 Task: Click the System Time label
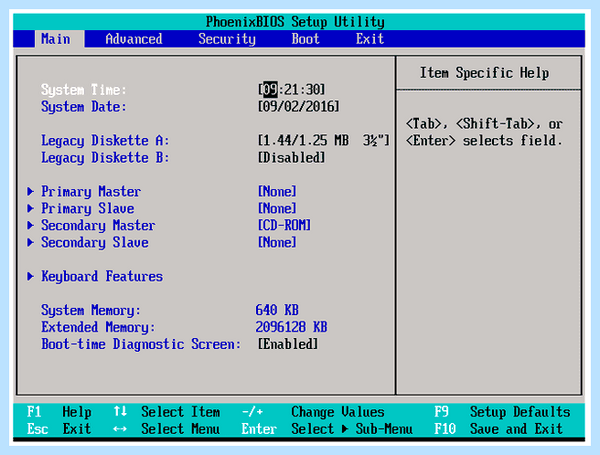point(83,90)
